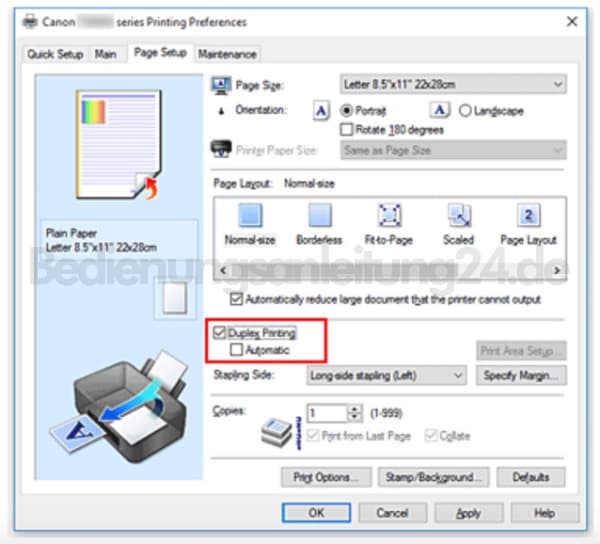Click the small blank page preview icon

coord(175,298)
